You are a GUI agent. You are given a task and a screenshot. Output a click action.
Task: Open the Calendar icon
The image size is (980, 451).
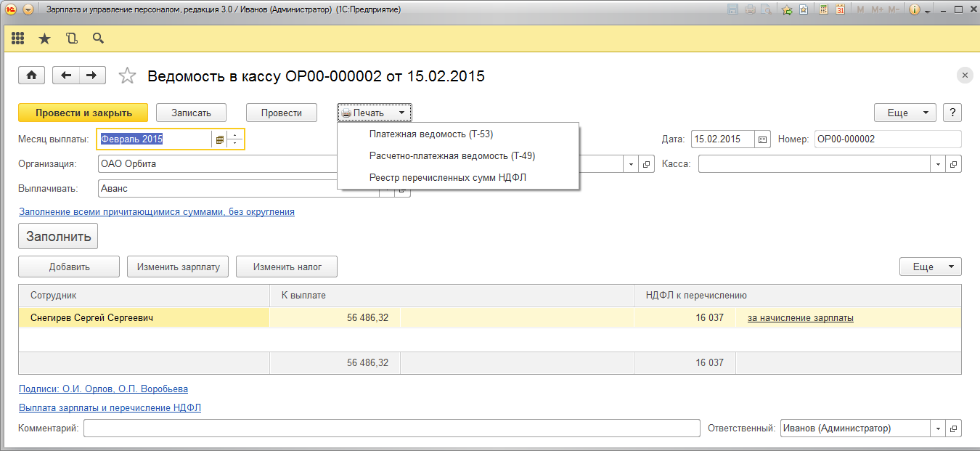[x=840, y=9]
